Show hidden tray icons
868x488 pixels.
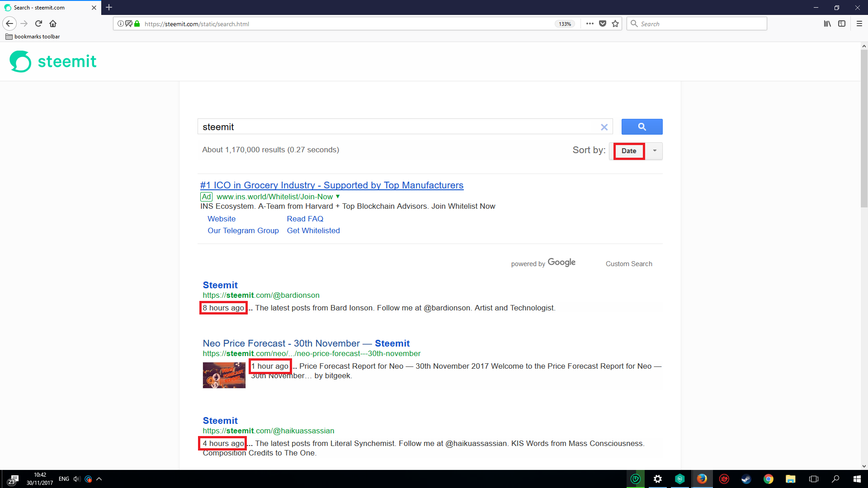[99, 479]
